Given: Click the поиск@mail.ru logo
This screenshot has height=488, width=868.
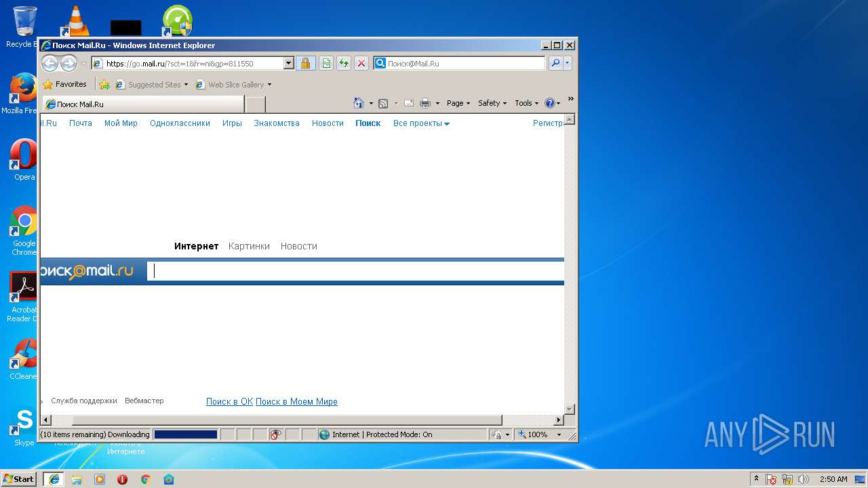Looking at the screenshot, I should pos(87,271).
